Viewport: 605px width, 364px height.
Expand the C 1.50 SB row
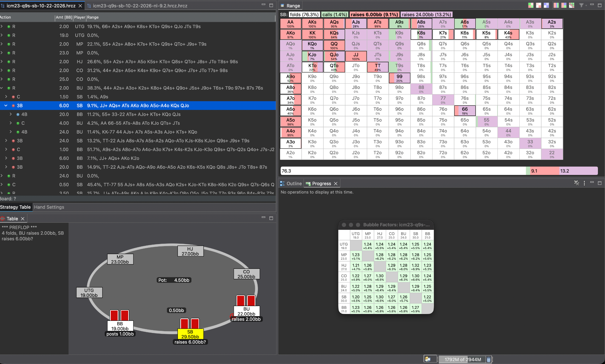tap(6, 97)
